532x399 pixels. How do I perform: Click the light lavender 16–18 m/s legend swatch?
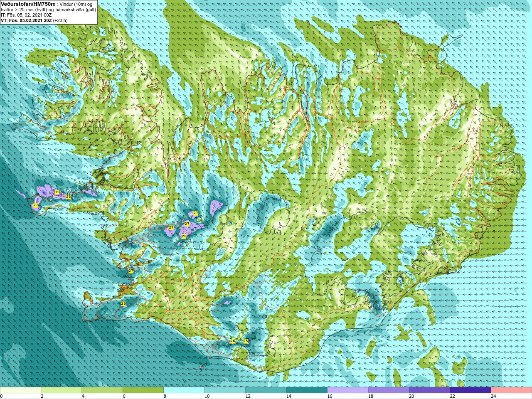tap(348, 390)
